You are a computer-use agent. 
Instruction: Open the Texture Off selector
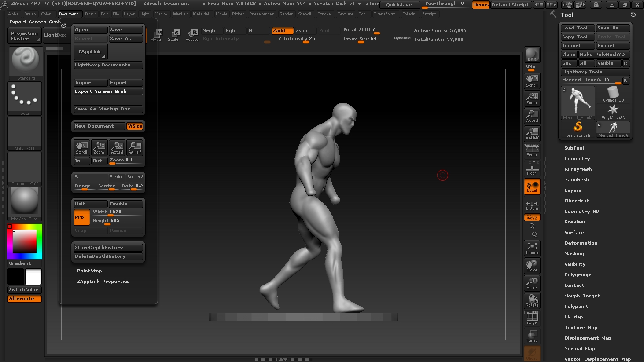[x=25, y=169]
